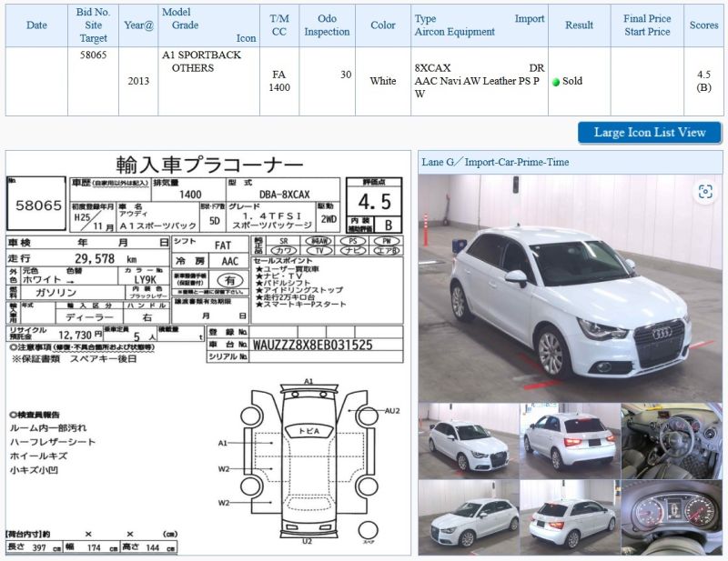
Task: Open the image zoom scan icon on main photo
Action: click(x=704, y=191)
